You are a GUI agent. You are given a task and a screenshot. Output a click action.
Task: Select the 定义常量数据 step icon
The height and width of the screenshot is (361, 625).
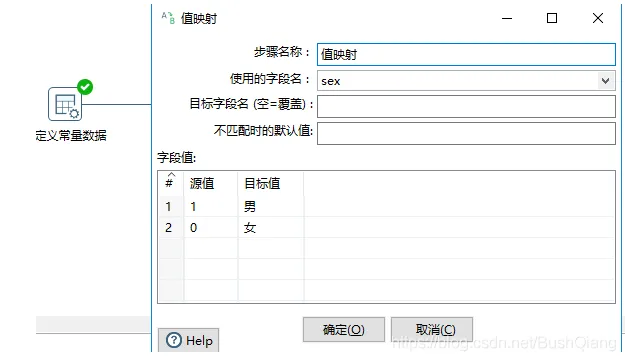tap(65, 104)
